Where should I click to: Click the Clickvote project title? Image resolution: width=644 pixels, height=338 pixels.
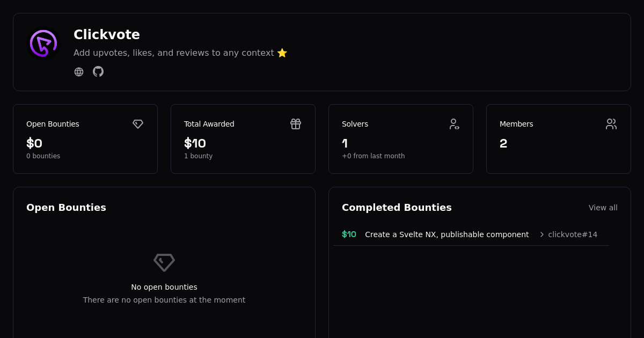107,35
